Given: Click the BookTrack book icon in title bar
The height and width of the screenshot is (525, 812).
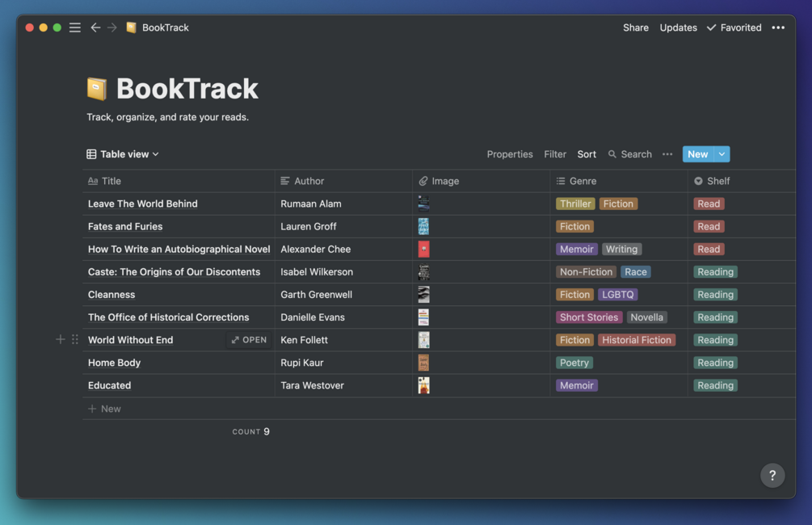Looking at the screenshot, I should pyautogui.click(x=131, y=27).
